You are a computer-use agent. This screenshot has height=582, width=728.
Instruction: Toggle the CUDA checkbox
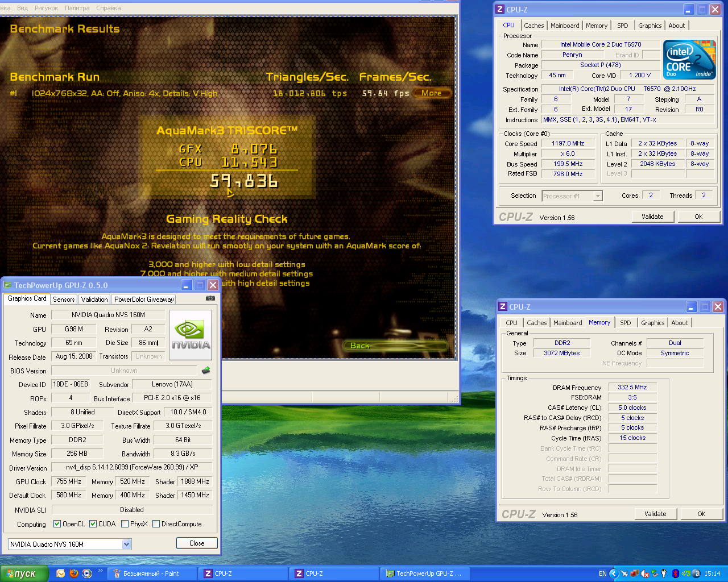coord(93,524)
